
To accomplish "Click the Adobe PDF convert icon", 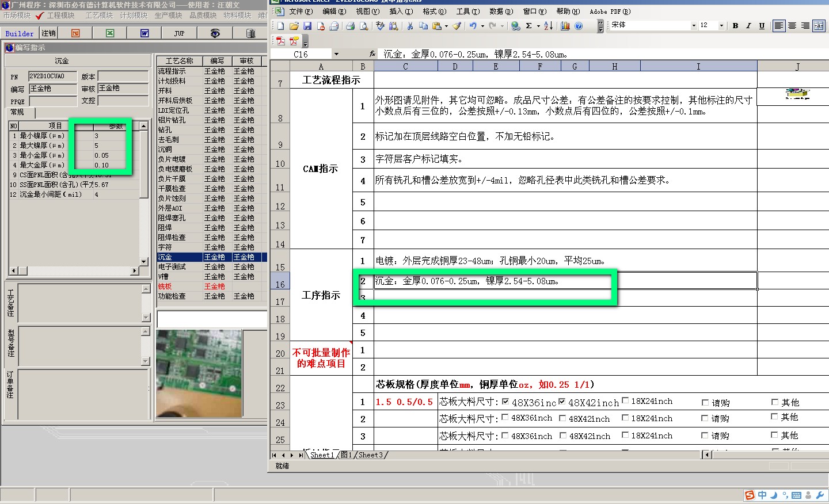I will (x=280, y=41).
